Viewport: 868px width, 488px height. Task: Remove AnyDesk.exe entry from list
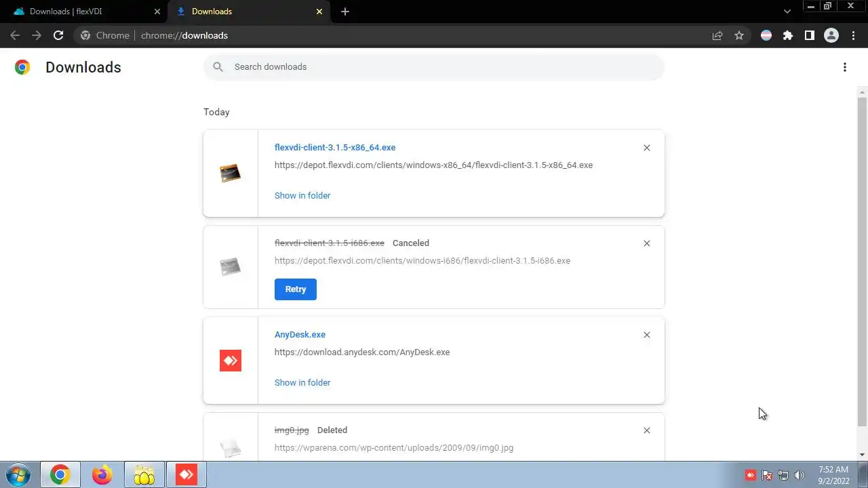pos(647,335)
